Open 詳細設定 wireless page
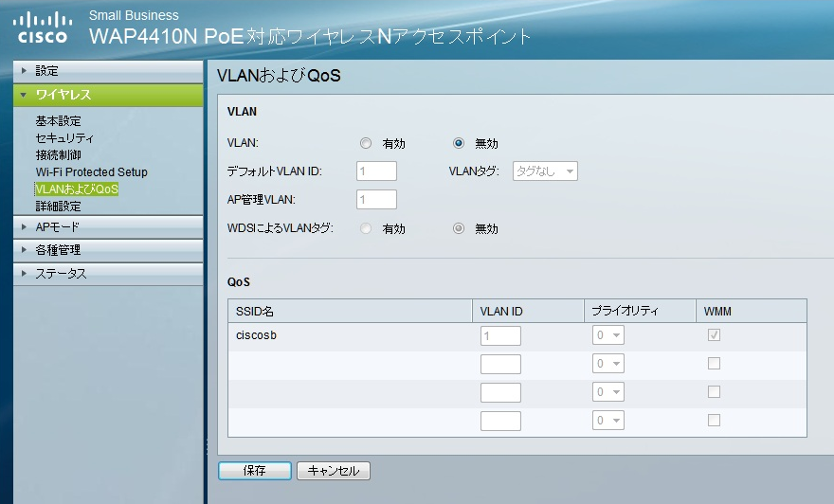This screenshot has height=504, width=834. point(58,207)
